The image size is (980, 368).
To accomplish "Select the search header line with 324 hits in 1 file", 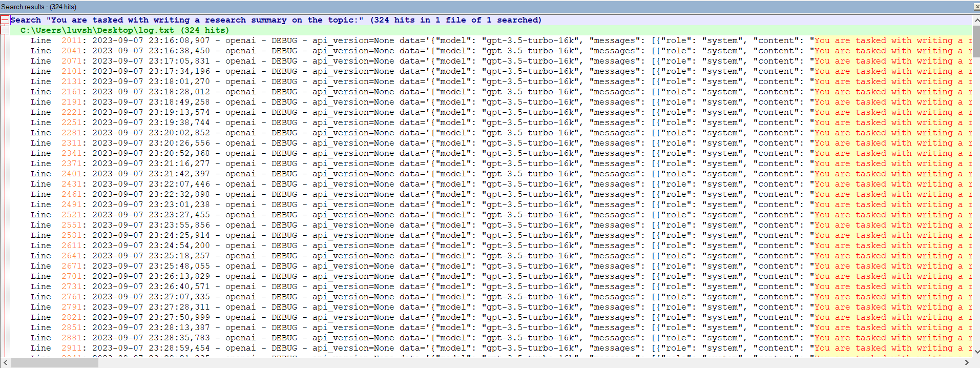I will (491, 20).
